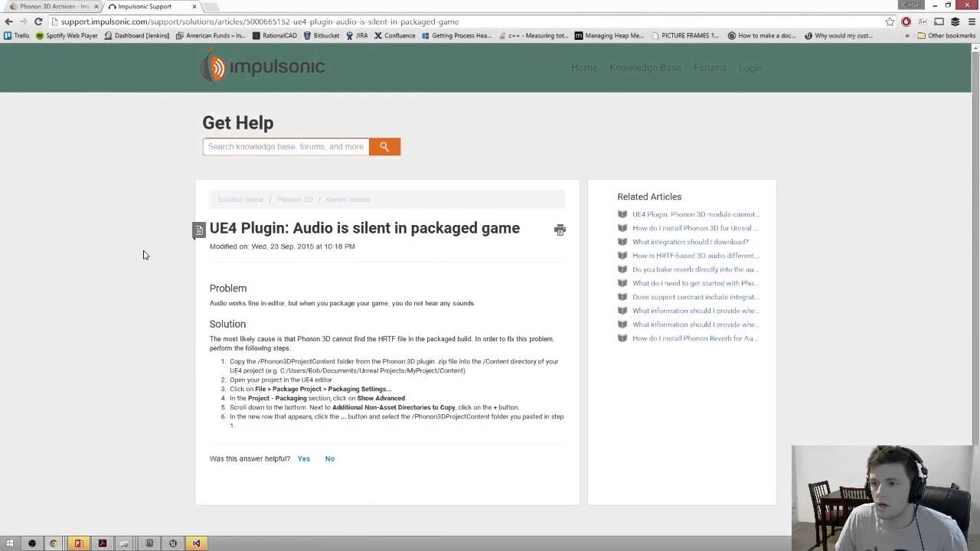Open 'How to make a doc...' bookmark

(x=762, y=35)
